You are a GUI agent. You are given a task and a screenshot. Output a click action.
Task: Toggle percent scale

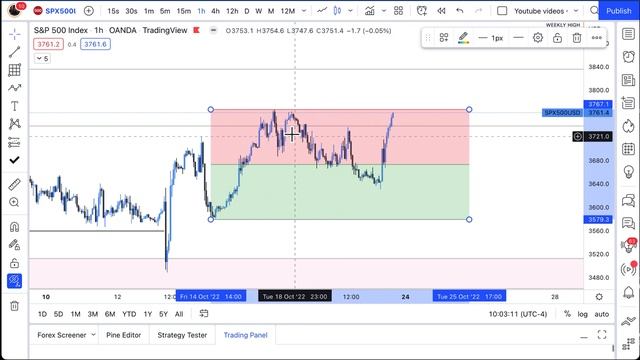tap(567, 314)
